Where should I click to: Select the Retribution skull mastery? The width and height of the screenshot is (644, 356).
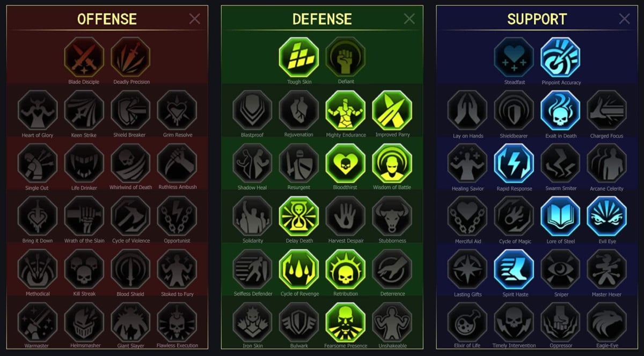(346, 270)
